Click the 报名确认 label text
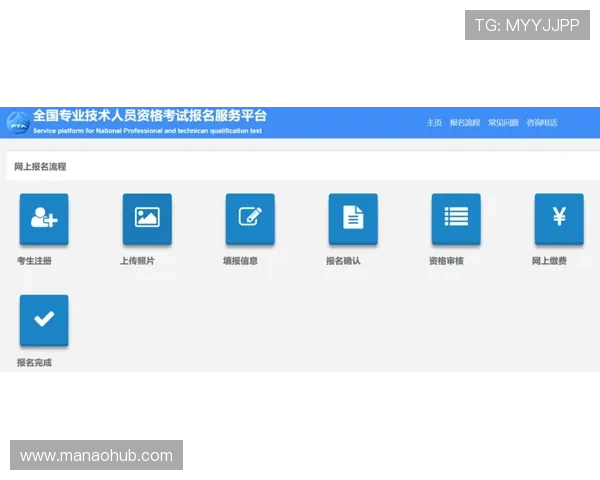Viewport: 600px width, 480px height. [x=343, y=261]
